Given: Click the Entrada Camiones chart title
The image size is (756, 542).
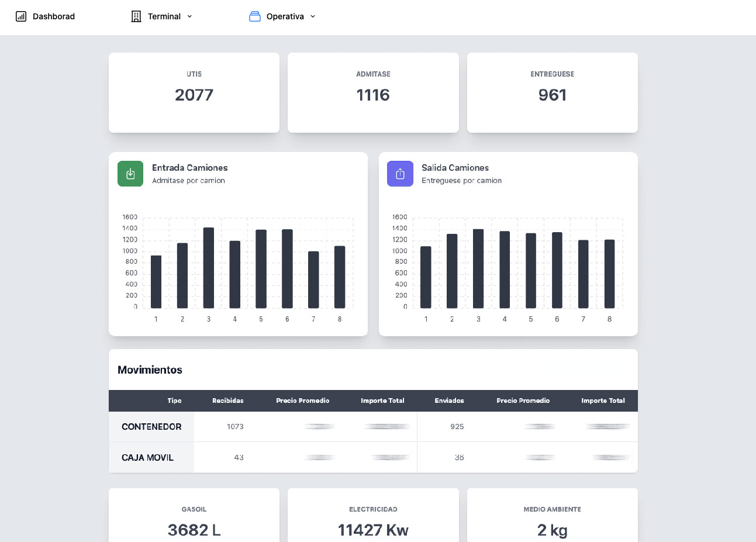Looking at the screenshot, I should [190, 168].
